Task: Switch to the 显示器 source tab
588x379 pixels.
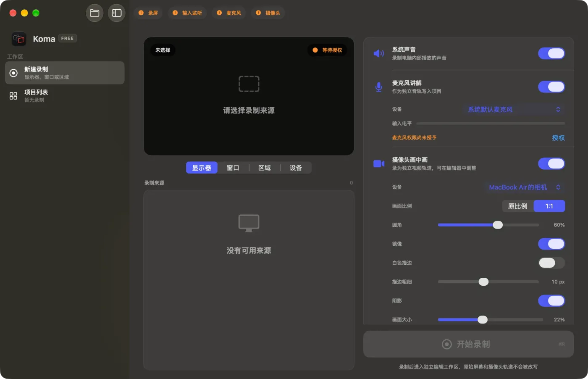Action: 202,168
